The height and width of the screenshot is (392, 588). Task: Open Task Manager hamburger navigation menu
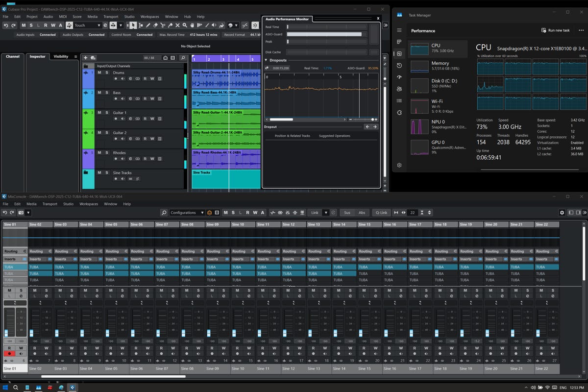[x=399, y=30]
